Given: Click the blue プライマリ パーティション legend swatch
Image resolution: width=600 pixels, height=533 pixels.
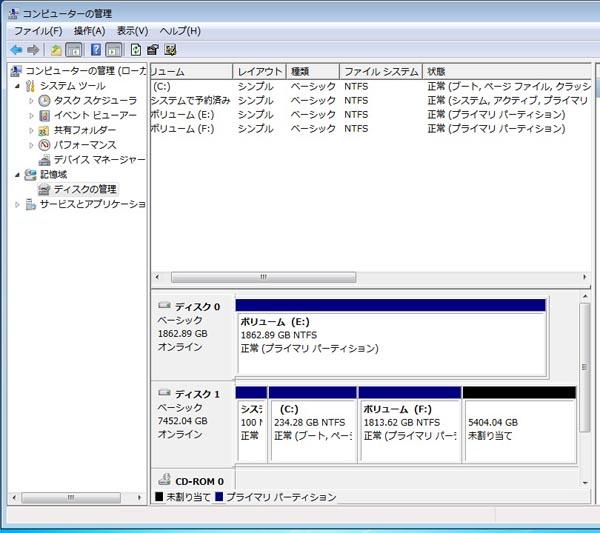Looking at the screenshot, I should tap(219, 497).
